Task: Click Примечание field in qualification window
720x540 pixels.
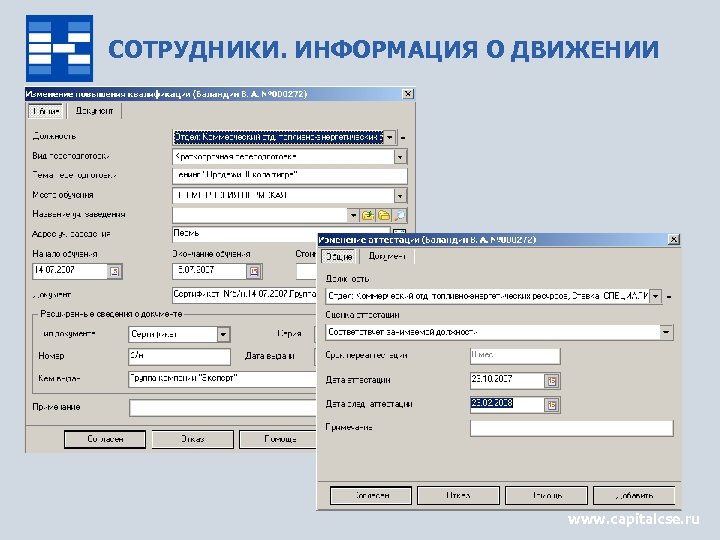Action: click(x=223, y=408)
